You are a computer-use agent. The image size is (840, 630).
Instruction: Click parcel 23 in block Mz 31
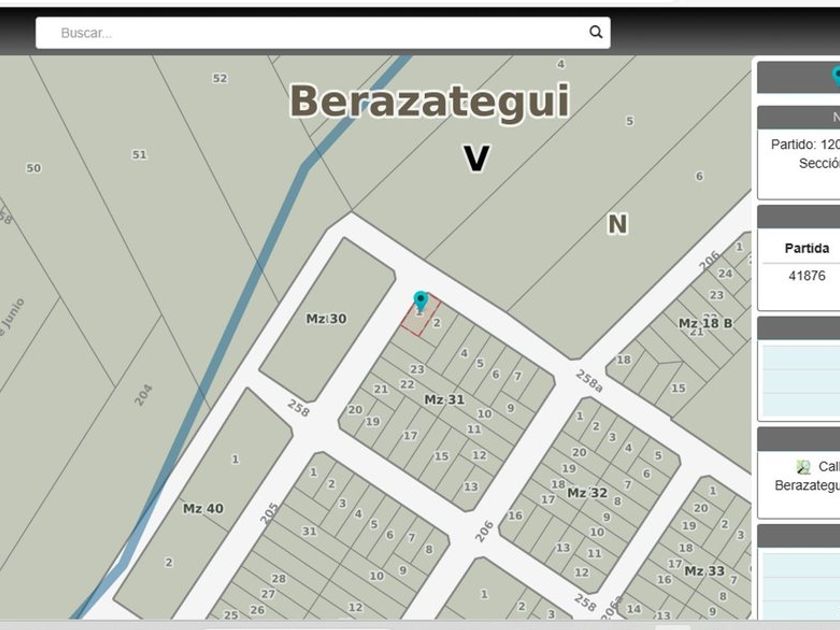[417, 369]
